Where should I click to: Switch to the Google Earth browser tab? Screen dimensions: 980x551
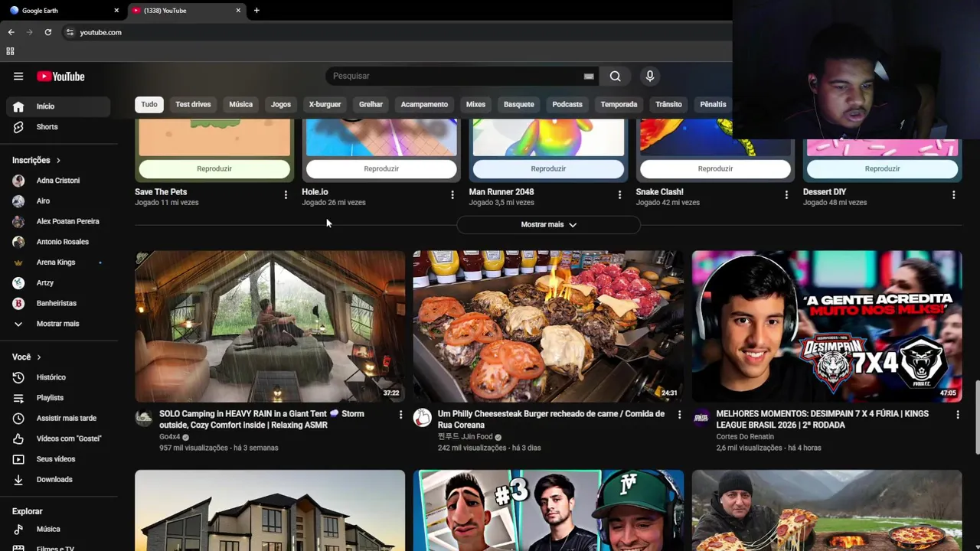click(x=63, y=11)
